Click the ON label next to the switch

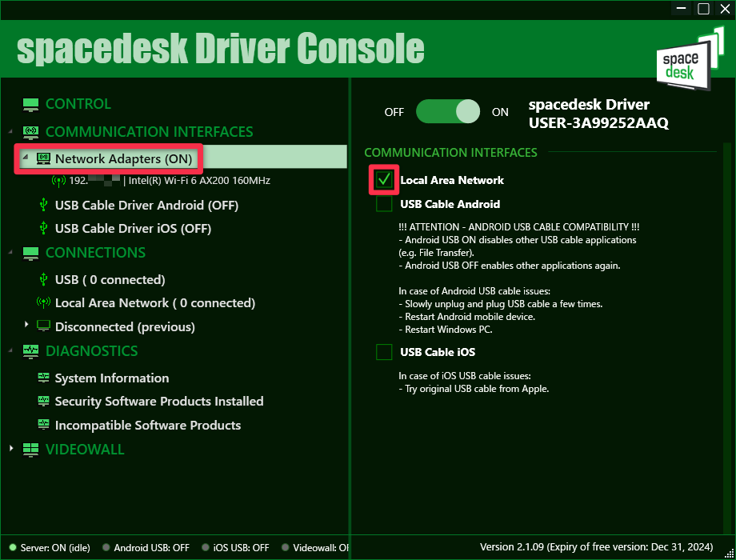pos(500,112)
